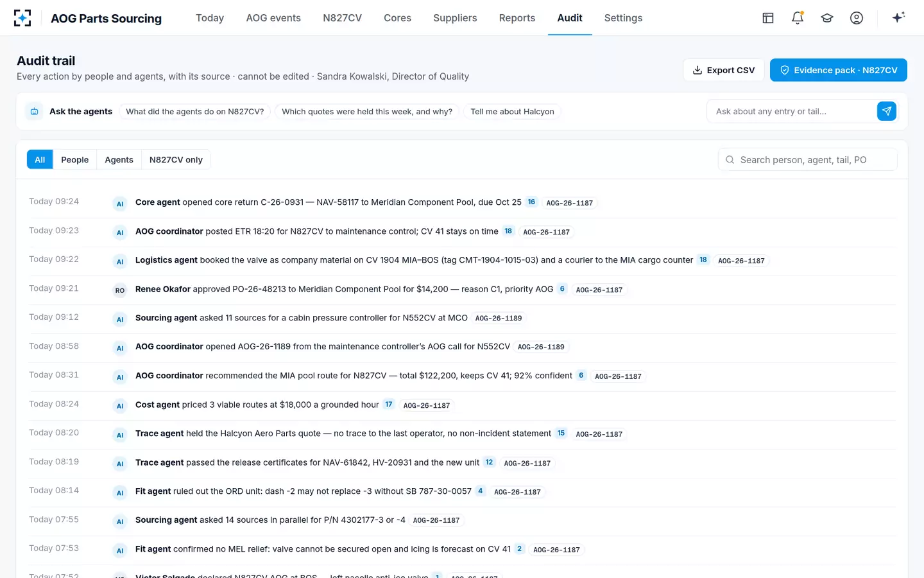
Task: Click AI avatar on Logistics agent row
Action: point(120,261)
